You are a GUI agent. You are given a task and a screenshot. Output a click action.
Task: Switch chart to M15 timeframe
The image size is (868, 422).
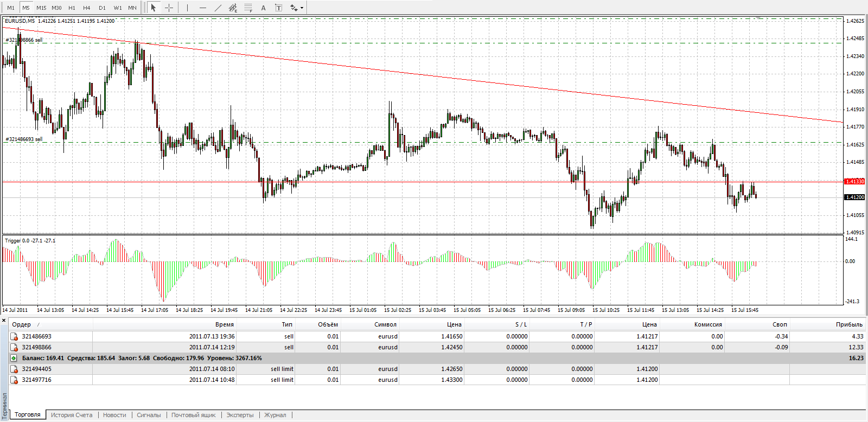pyautogui.click(x=41, y=8)
